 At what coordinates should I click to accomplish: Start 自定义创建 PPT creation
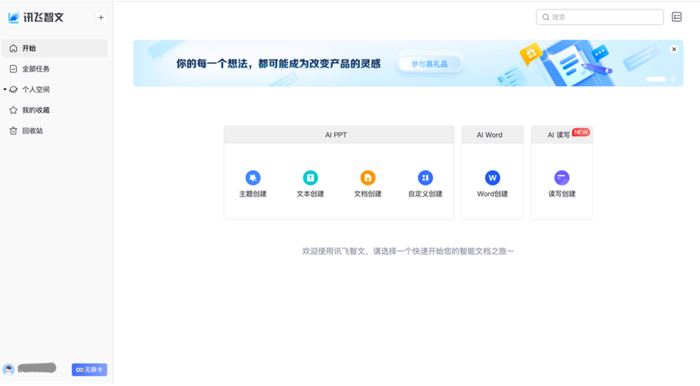pos(425,183)
